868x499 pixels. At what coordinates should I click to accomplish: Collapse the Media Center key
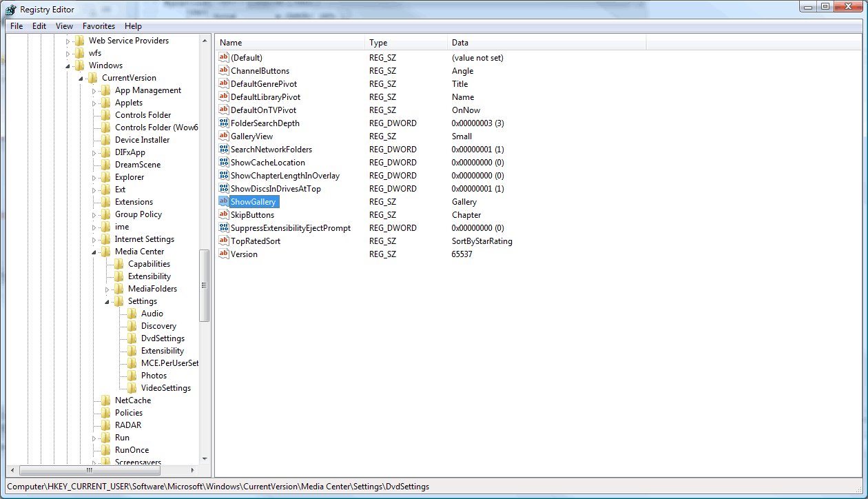coord(94,252)
